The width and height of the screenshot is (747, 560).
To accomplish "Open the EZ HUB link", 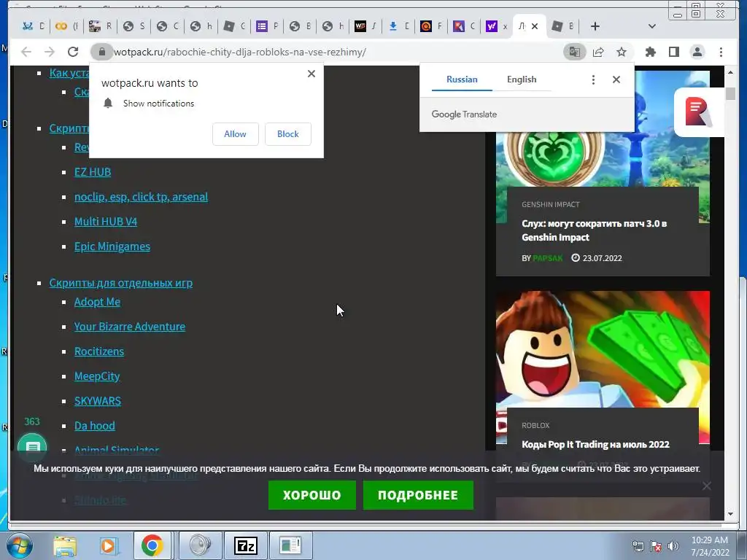I will point(93,172).
